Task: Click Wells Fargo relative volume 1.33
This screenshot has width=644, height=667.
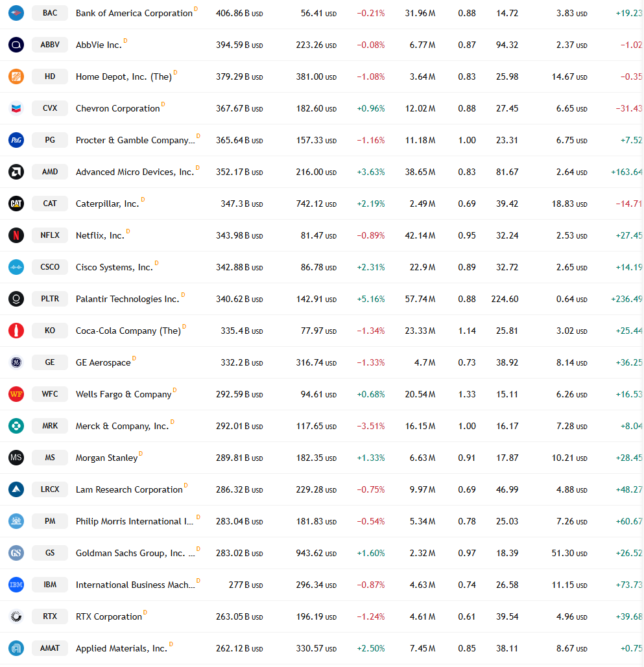Action: point(467,394)
